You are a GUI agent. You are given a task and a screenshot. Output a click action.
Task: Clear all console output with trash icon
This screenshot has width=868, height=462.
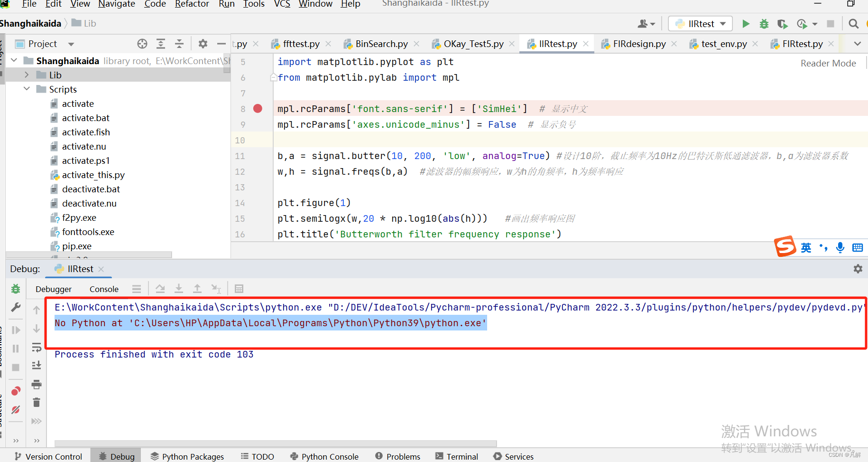click(x=37, y=403)
